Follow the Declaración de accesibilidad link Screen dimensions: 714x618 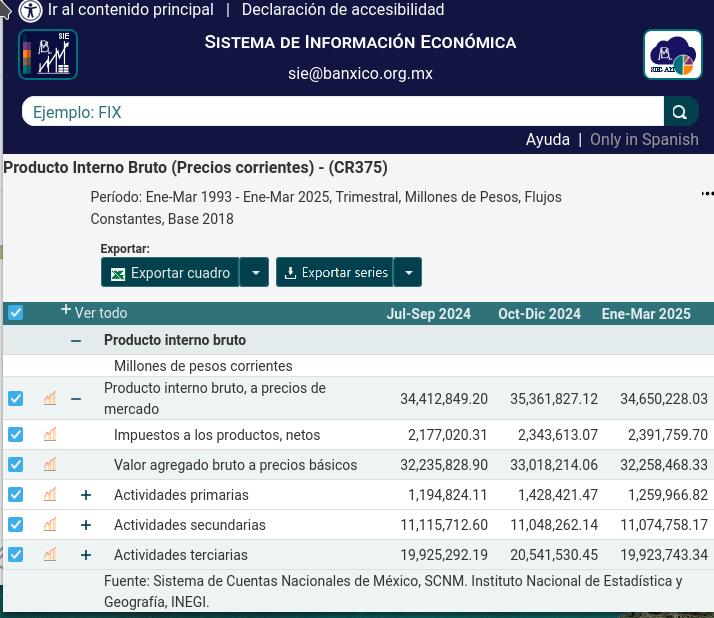pos(342,10)
